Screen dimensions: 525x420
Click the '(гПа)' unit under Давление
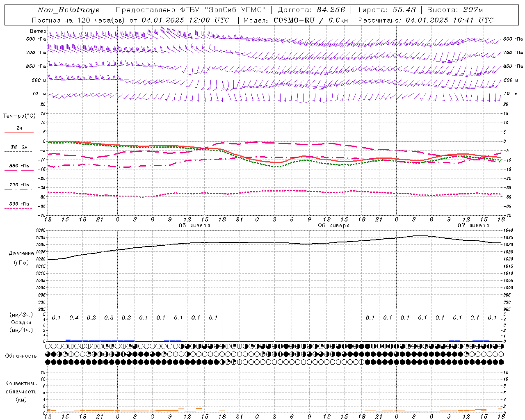click(21, 263)
